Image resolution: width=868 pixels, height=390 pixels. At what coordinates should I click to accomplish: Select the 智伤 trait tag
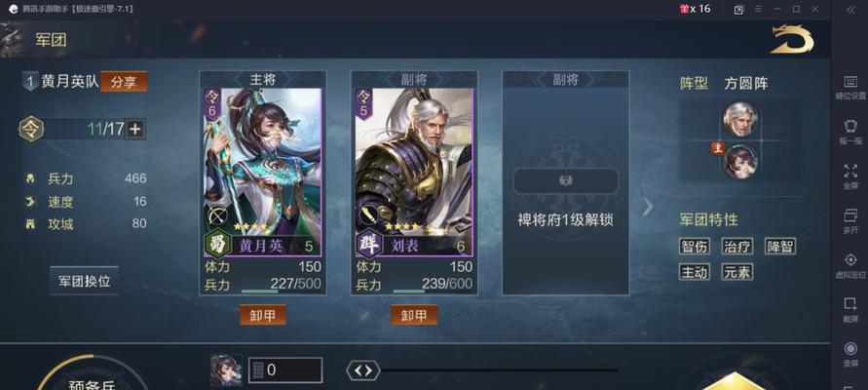coord(695,247)
